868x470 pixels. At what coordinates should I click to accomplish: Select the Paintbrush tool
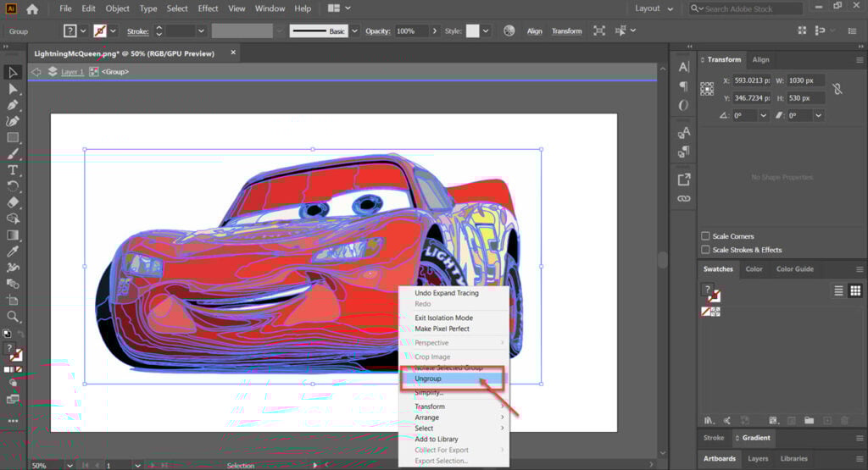(x=12, y=154)
